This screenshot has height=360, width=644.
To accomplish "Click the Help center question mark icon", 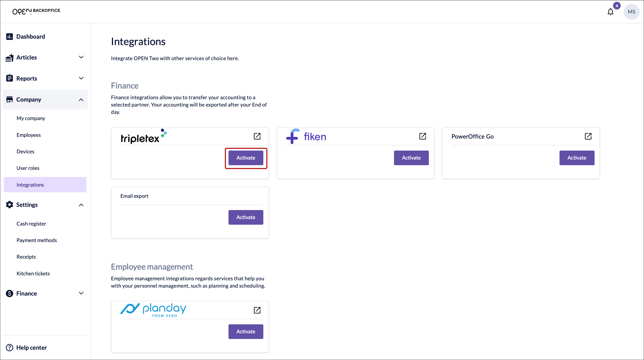I will click(x=9, y=348).
